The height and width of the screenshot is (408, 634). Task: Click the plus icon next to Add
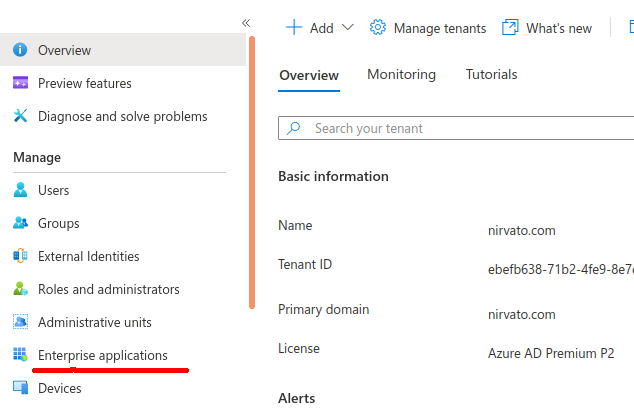pos(294,28)
